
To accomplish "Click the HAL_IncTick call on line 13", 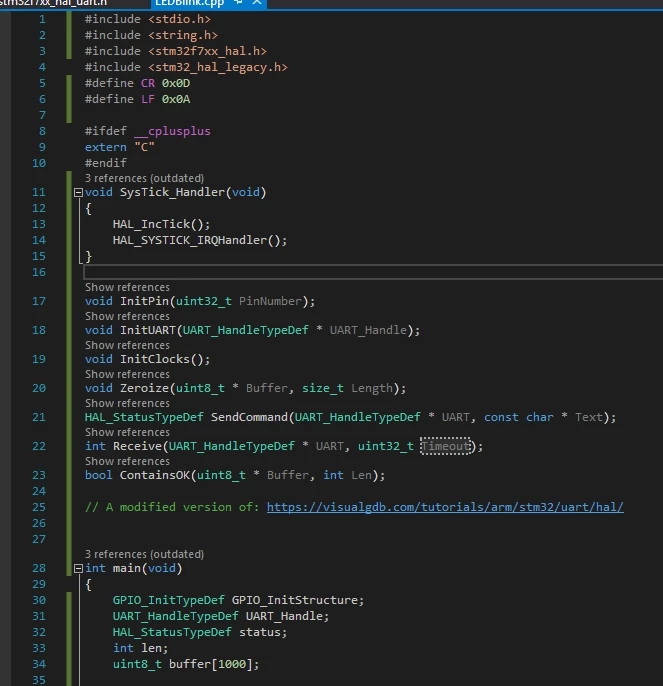I will tap(161, 224).
